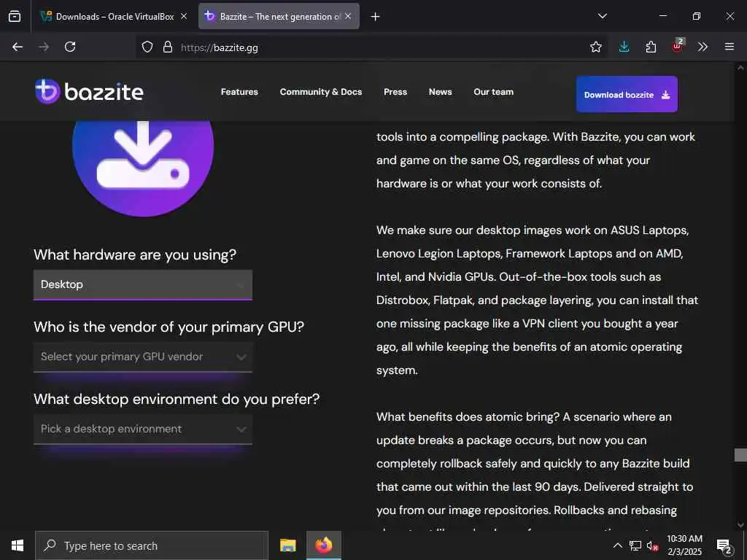This screenshot has height=560, width=747.
Task: Click the Type here to search box
Action: (x=152, y=545)
